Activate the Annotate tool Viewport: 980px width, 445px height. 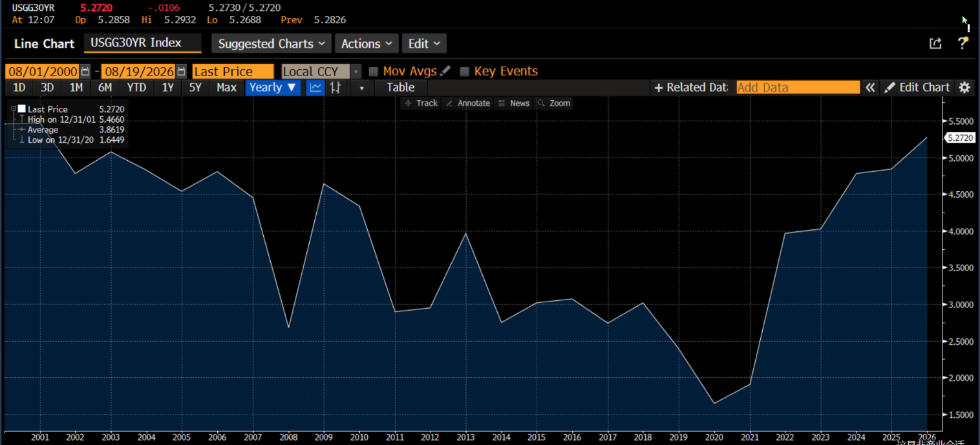point(468,103)
